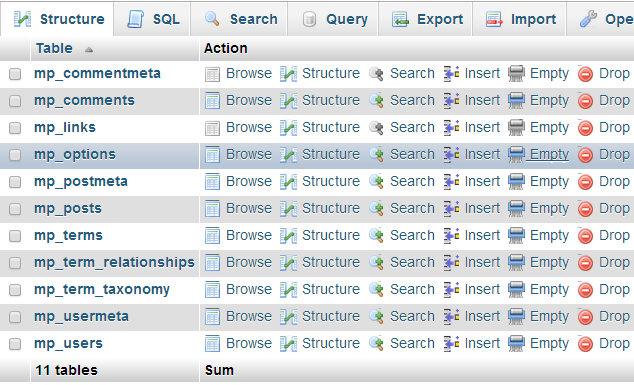Click the Insert icon for mp_usermeta
This screenshot has width=634, height=385.
451,317
